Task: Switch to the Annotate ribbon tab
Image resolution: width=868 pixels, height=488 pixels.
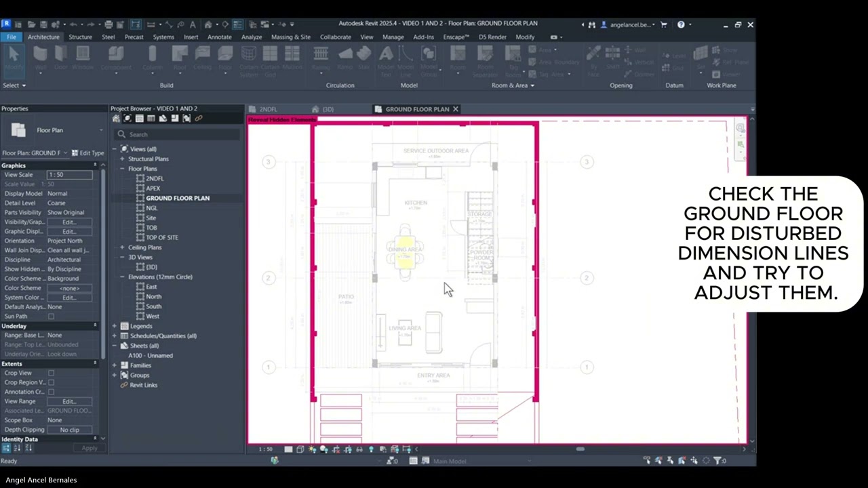Action: pyautogui.click(x=219, y=37)
